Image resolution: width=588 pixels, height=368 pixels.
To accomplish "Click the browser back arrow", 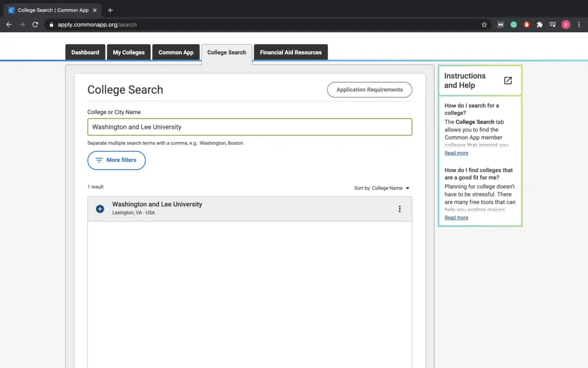I will [9, 24].
